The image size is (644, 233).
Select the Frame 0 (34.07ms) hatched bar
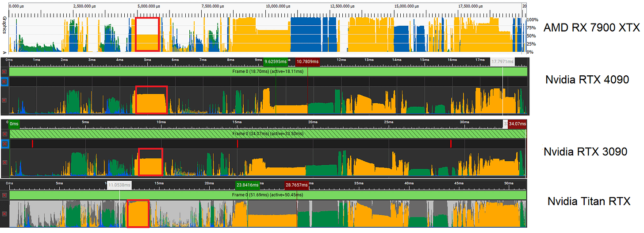(x=268, y=134)
